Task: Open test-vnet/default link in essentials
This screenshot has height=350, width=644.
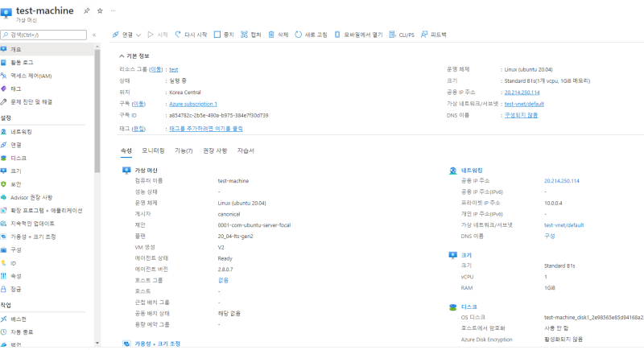Action: [x=524, y=104]
